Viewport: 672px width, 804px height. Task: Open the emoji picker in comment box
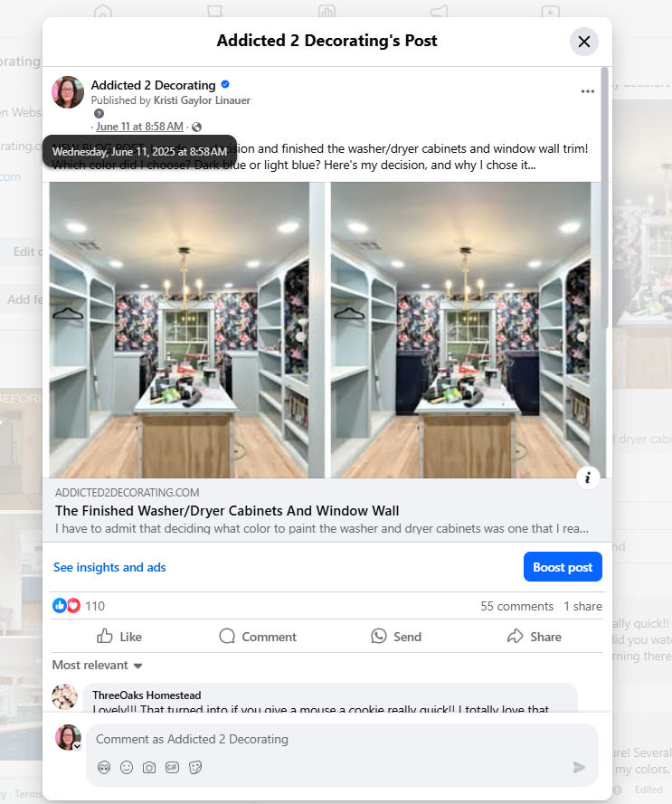tap(127, 768)
